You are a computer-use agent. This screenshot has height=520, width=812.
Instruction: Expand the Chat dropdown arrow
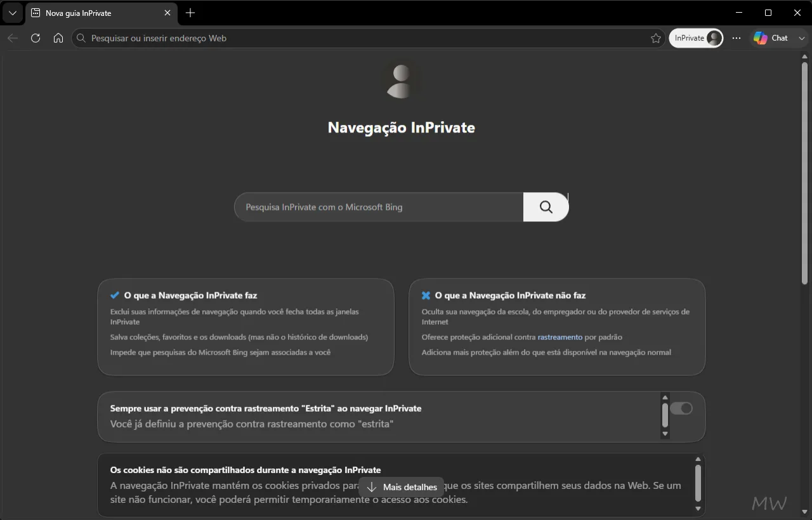coord(802,38)
